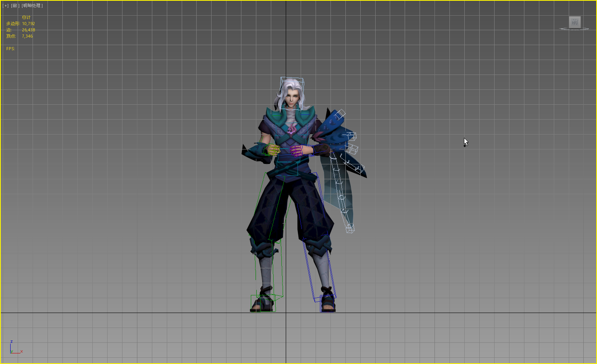Select the yellow right-hand finger bones
The width and height of the screenshot is (597, 364).
point(273,149)
